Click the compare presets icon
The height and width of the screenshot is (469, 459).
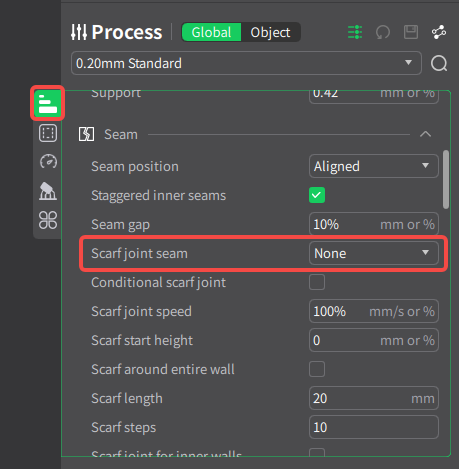click(439, 32)
